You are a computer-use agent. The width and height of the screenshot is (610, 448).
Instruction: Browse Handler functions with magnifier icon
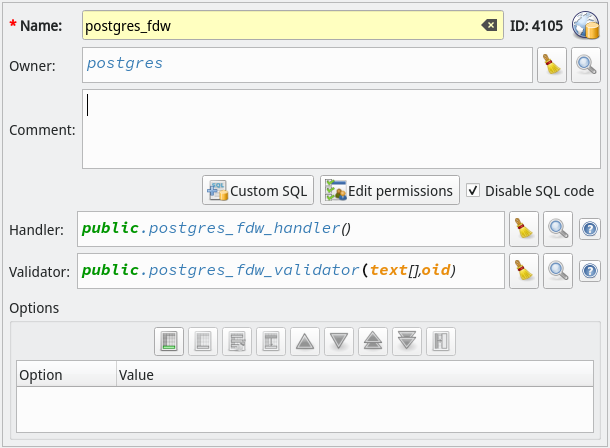pyautogui.click(x=557, y=229)
